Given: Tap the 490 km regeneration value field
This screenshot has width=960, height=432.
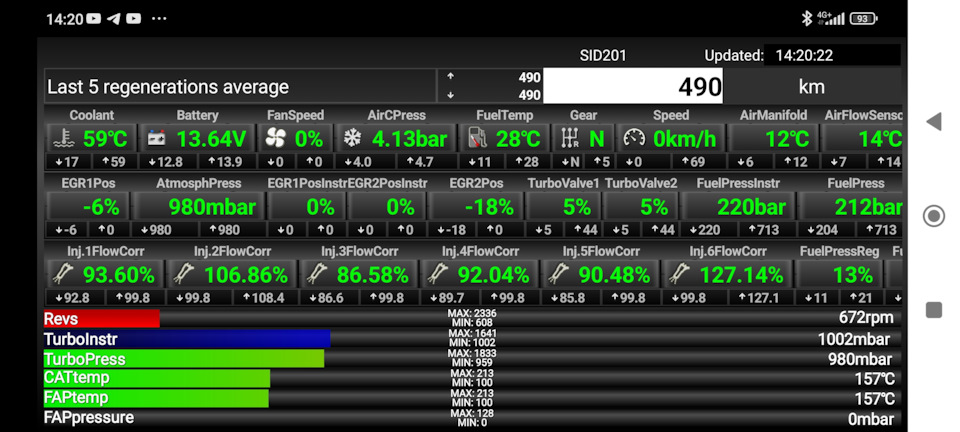Looking at the screenshot, I should (x=634, y=87).
